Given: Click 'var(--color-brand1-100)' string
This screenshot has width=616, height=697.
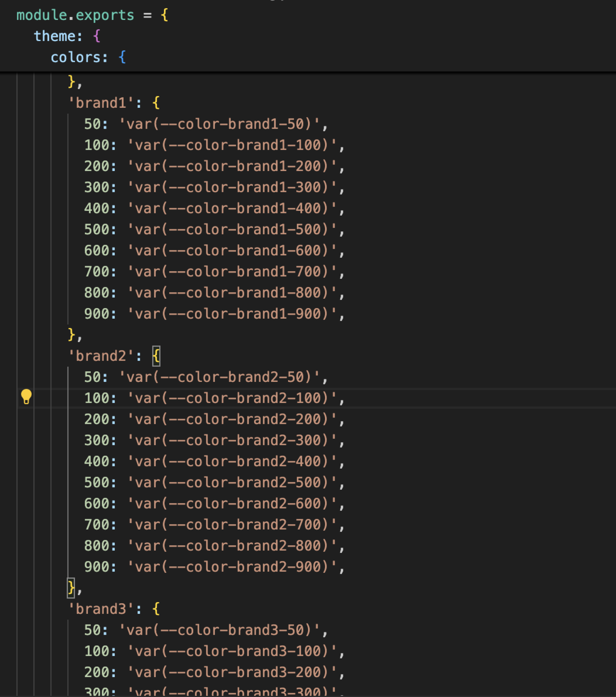Looking at the screenshot, I should [232, 145].
